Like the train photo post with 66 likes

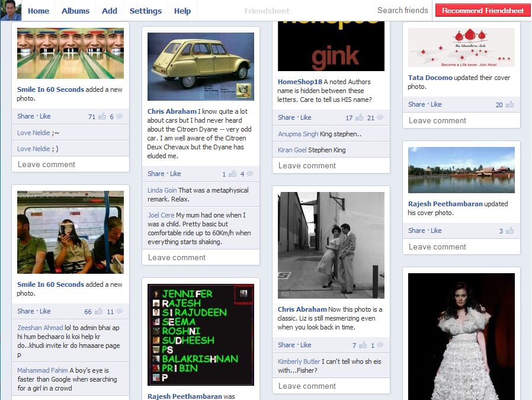tap(45, 311)
